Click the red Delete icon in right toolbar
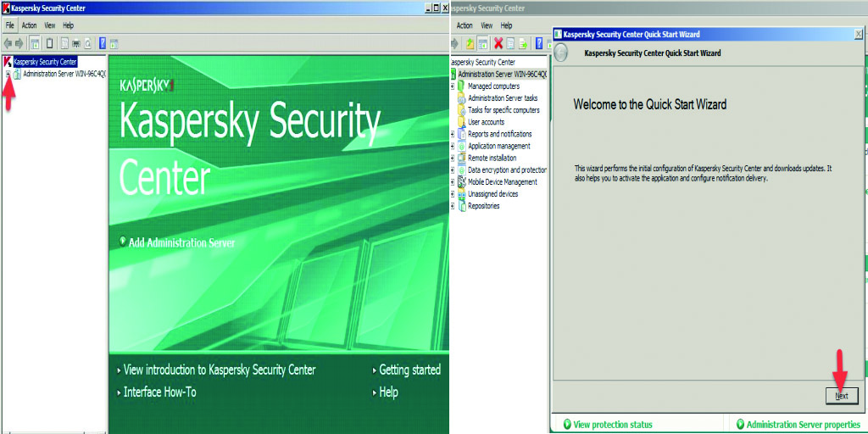 [x=498, y=43]
